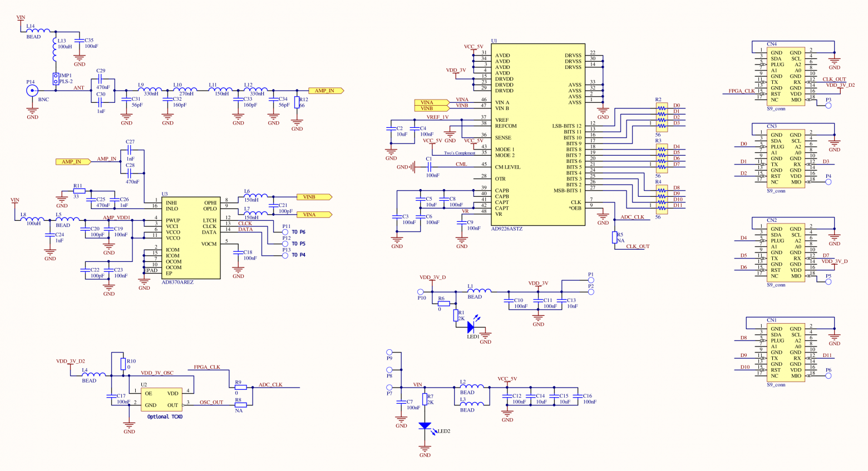Click the FPGA_CLK signal label
The height and width of the screenshot is (471, 868).
coord(206,367)
